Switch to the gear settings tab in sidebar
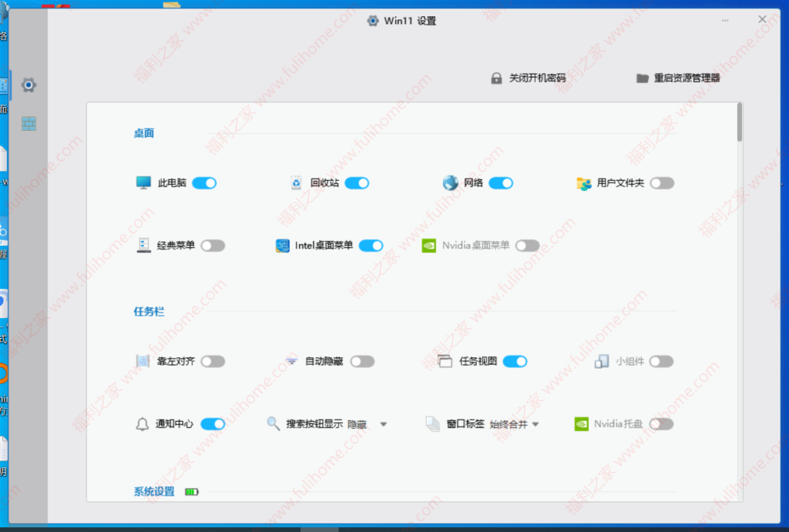Viewport: 789px width, 532px height. pyautogui.click(x=29, y=85)
